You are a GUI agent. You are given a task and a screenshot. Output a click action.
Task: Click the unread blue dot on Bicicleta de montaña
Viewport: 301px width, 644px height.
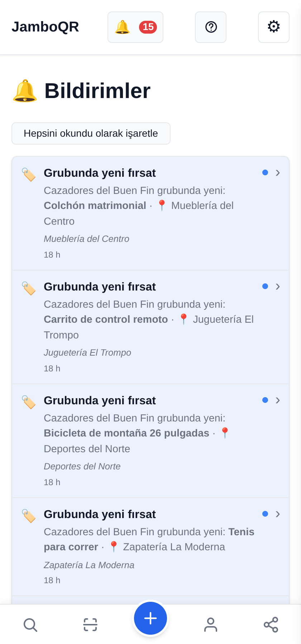265,400
